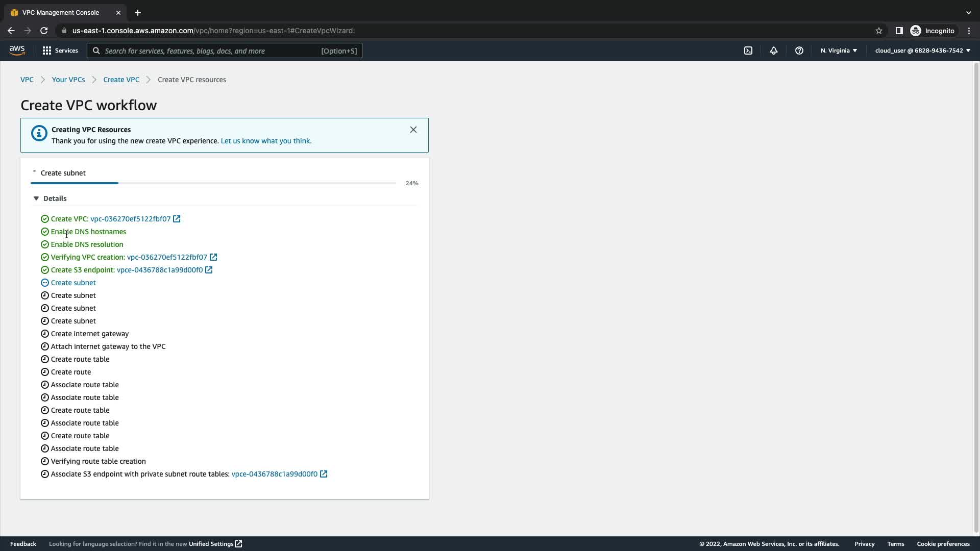Go to Your VPCs breadcrumb
Image resolution: width=980 pixels, height=551 pixels.
pyautogui.click(x=68, y=80)
